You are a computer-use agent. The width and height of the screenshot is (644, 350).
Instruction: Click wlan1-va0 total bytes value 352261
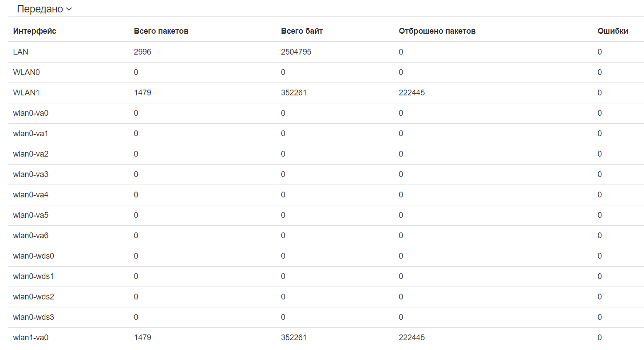click(x=293, y=338)
